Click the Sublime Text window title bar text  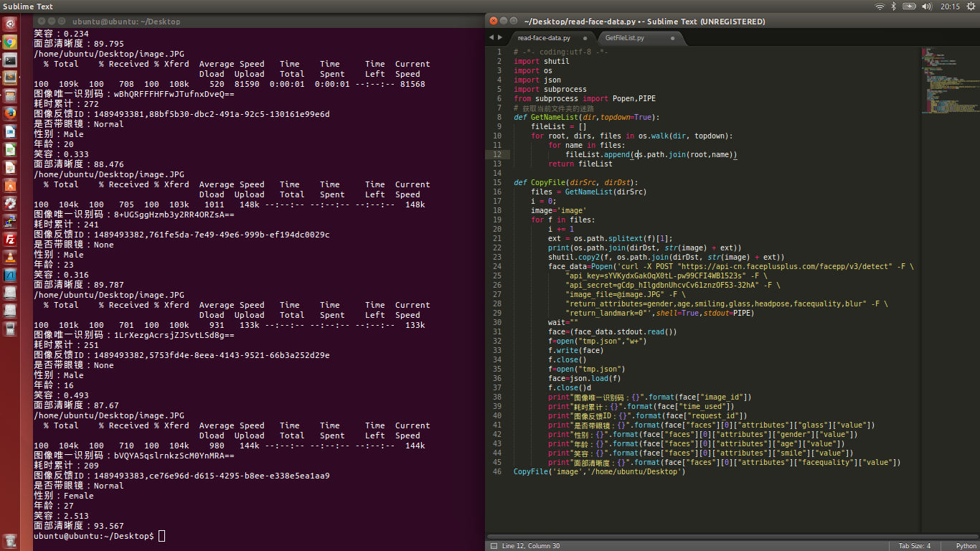pyautogui.click(x=644, y=22)
